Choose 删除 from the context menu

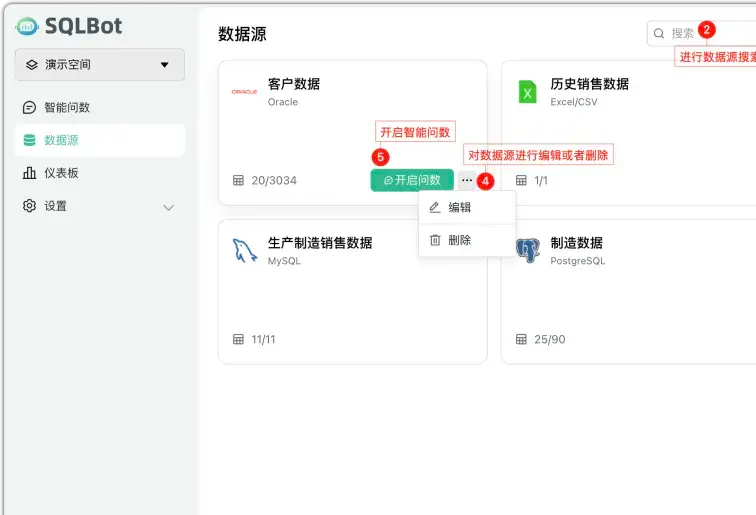coord(467,240)
